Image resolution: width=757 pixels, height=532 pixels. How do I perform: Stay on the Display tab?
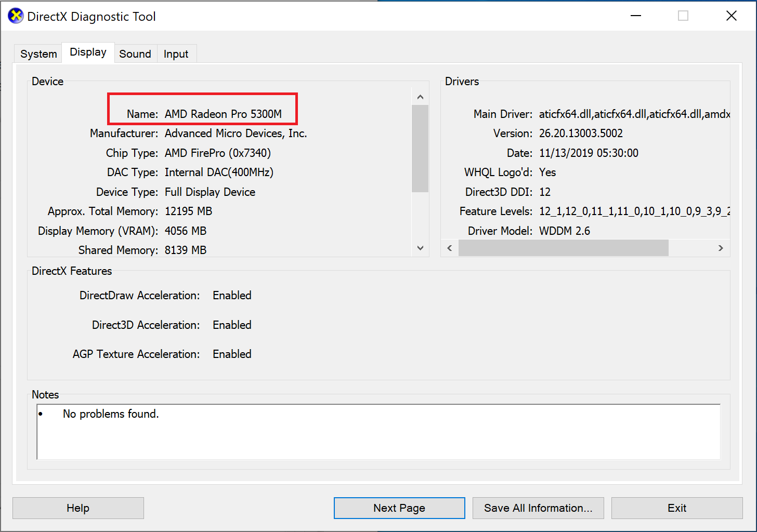click(88, 52)
